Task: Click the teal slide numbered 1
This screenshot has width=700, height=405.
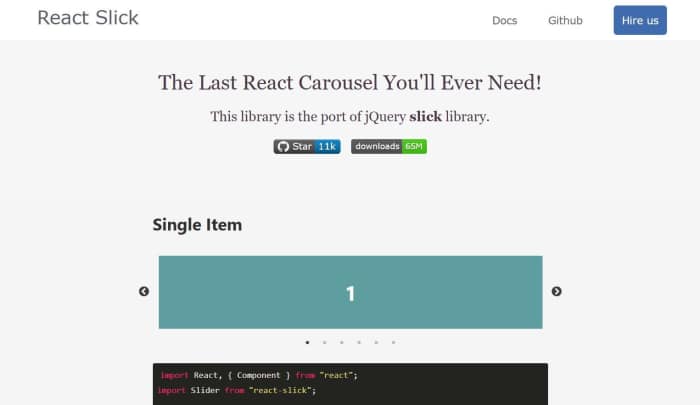Action: [x=350, y=292]
